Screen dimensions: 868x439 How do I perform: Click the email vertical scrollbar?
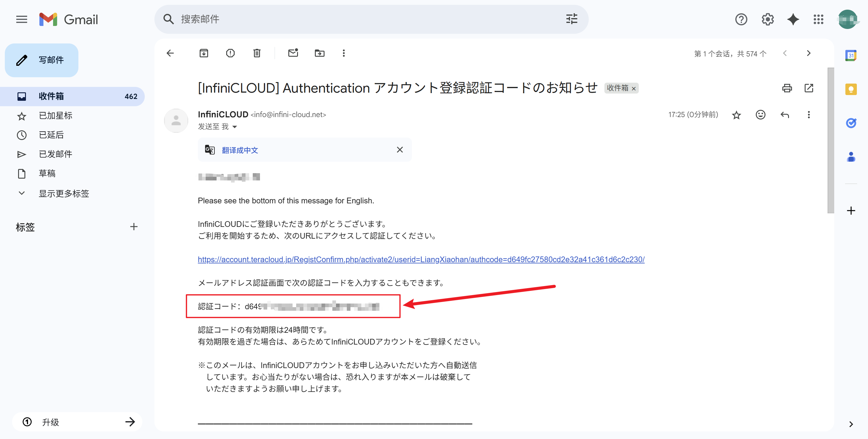(x=831, y=140)
